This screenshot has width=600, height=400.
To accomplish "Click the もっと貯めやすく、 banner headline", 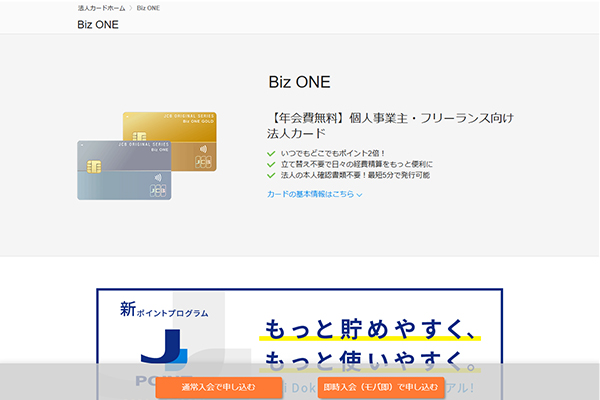I will tap(370, 329).
